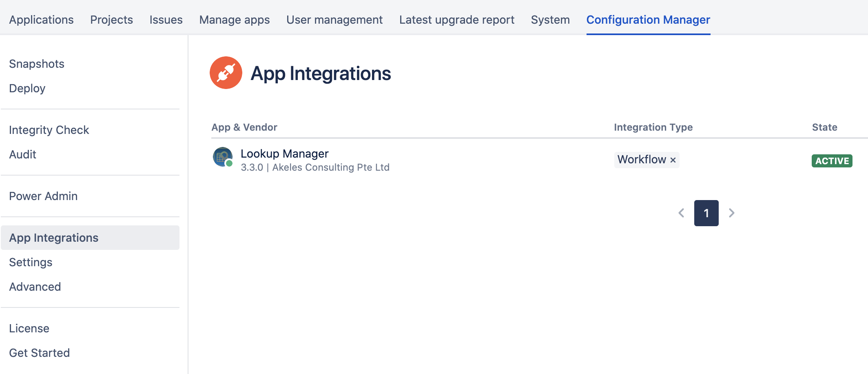Open the Applications tab
Image resolution: width=868 pixels, height=374 pixels.
(x=41, y=20)
